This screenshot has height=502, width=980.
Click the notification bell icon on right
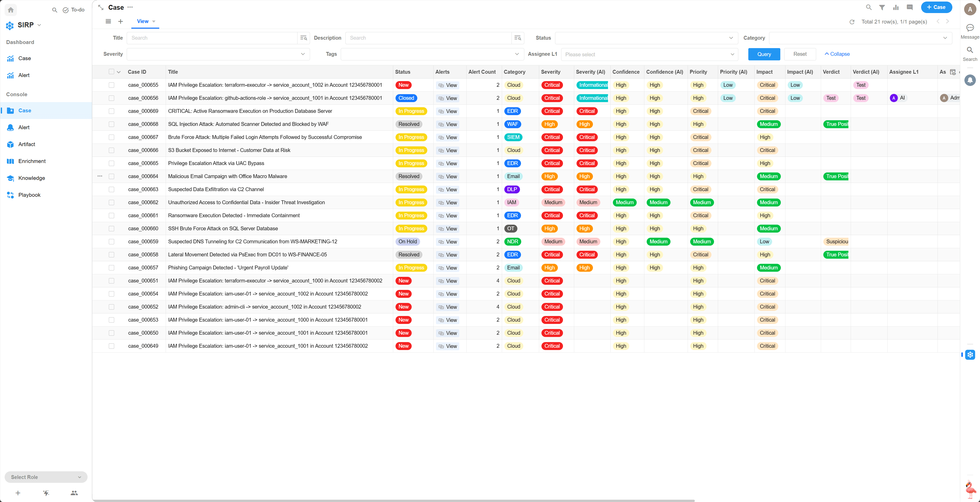pyautogui.click(x=970, y=80)
